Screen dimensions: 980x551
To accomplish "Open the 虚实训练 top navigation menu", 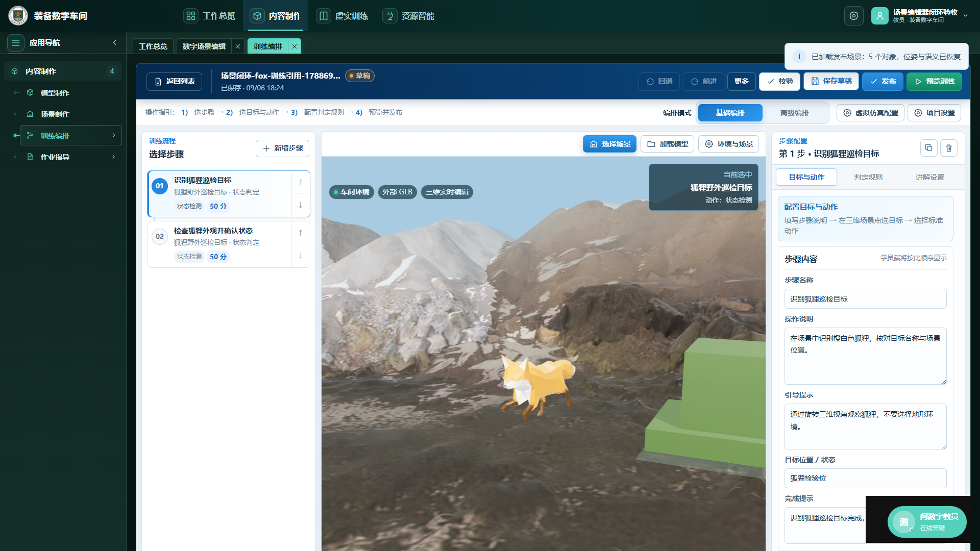I will point(342,16).
